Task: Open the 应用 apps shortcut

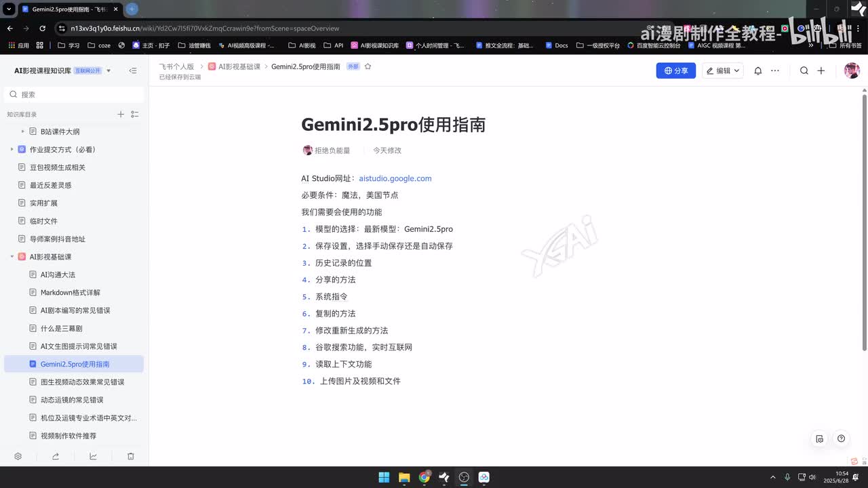Action: (x=18, y=45)
